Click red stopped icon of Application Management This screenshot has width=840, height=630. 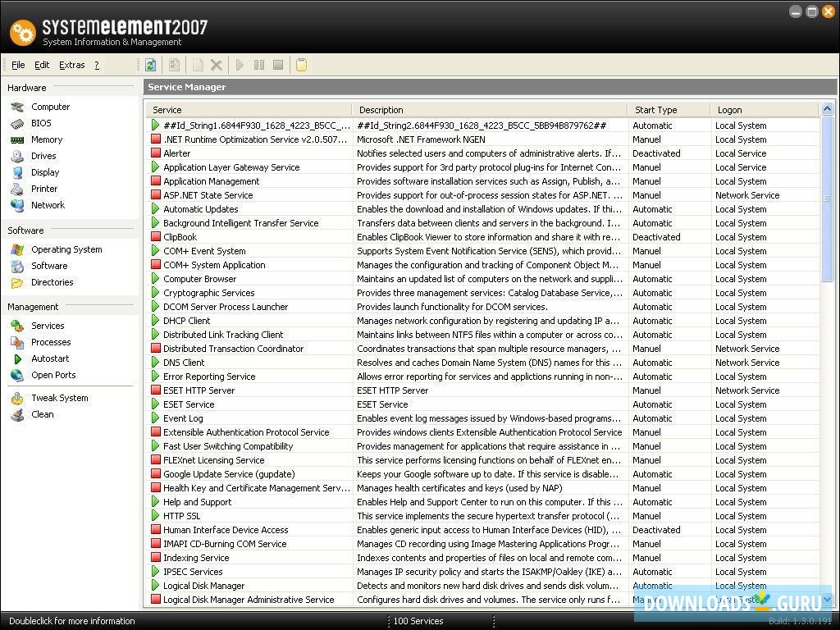156,181
